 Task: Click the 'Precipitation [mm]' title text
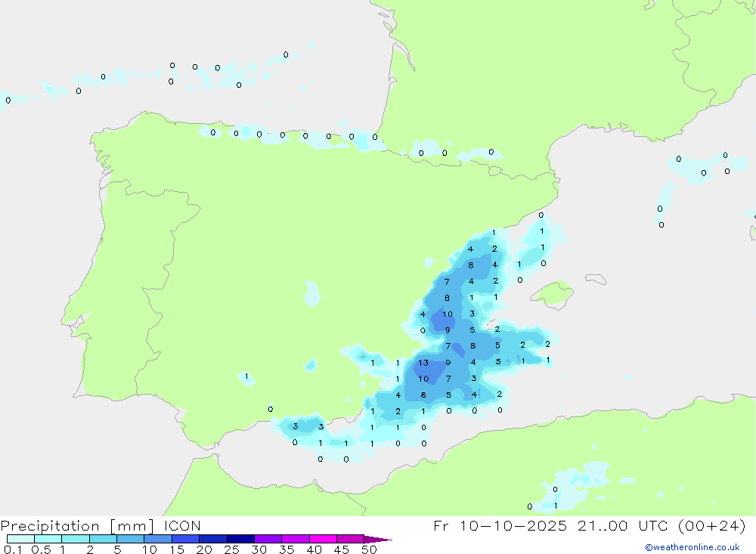coord(77,526)
